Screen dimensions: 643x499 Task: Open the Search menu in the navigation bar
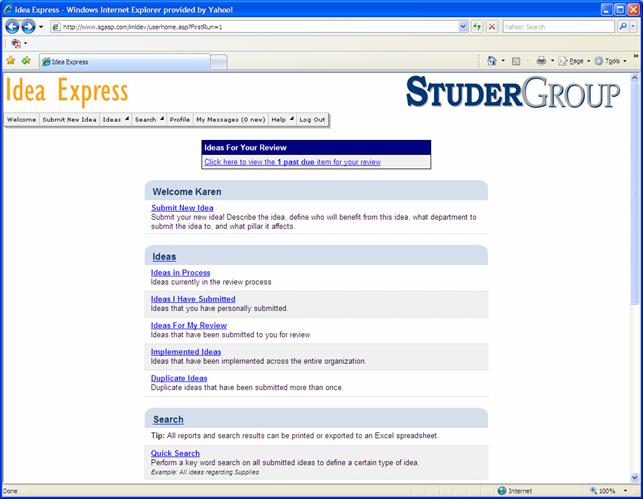tap(149, 119)
